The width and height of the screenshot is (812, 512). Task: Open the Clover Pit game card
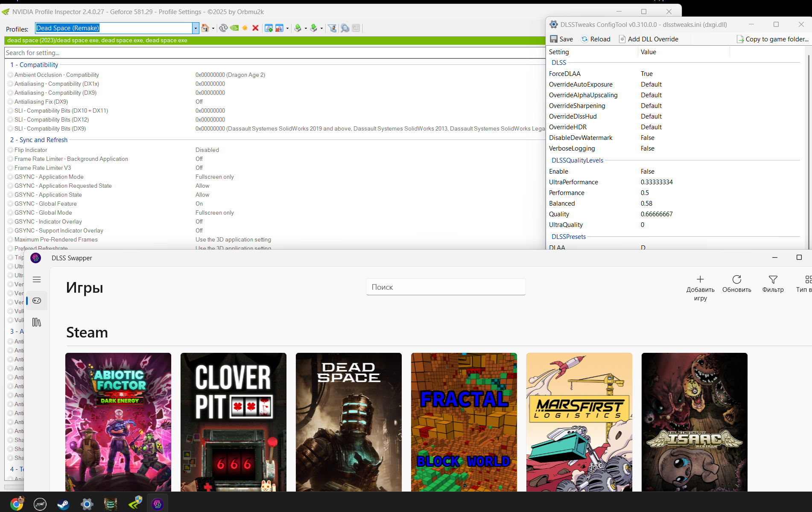[x=234, y=422]
